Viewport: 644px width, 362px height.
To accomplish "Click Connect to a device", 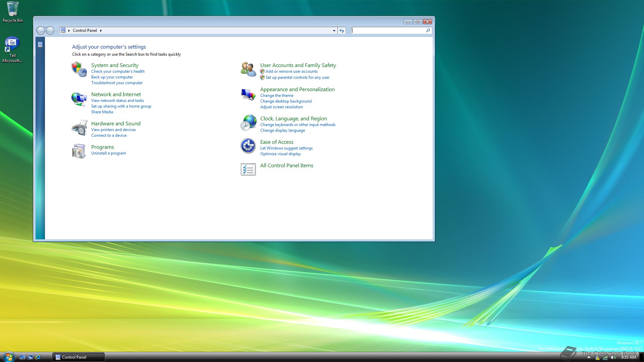I will [109, 135].
